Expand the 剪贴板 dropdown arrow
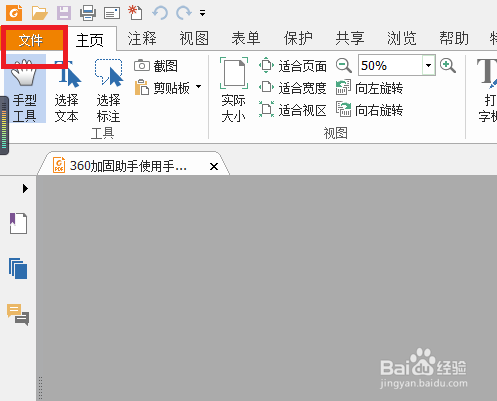 (199, 87)
